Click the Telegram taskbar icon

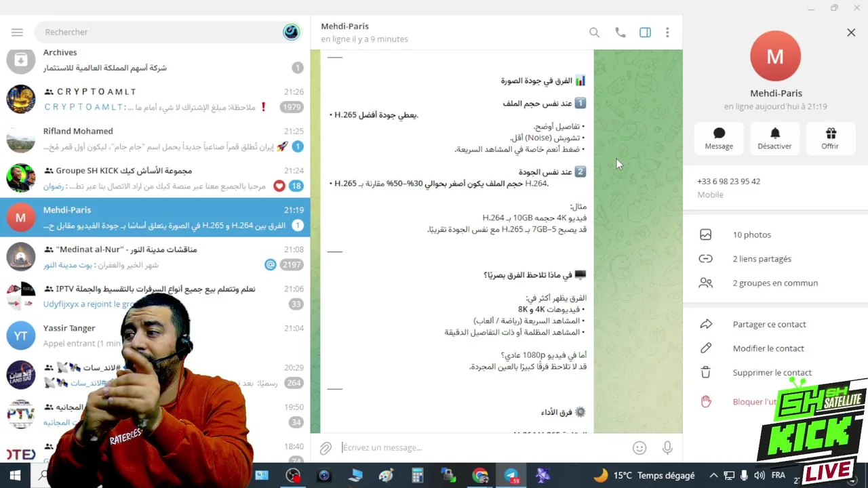point(511,476)
